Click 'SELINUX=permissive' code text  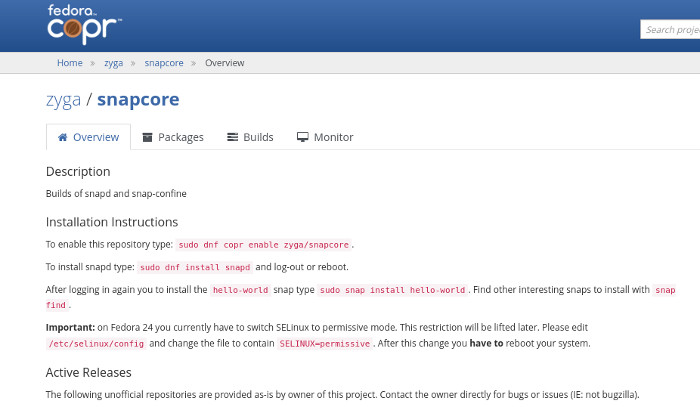tap(325, 344)
